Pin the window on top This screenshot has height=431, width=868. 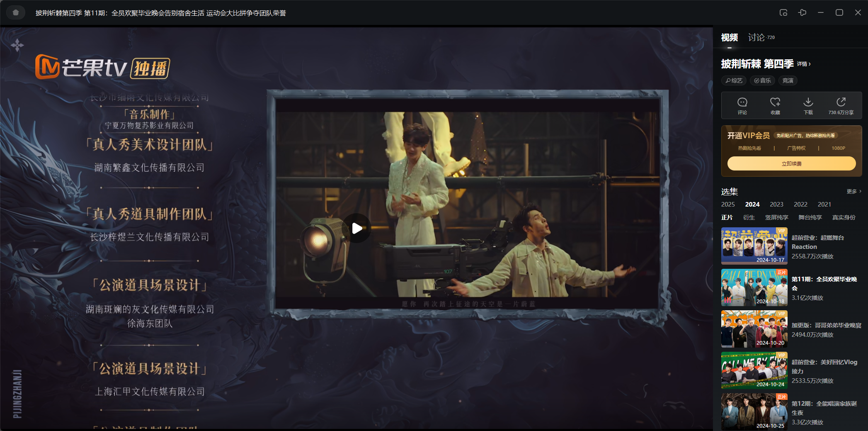pos(802,12)
